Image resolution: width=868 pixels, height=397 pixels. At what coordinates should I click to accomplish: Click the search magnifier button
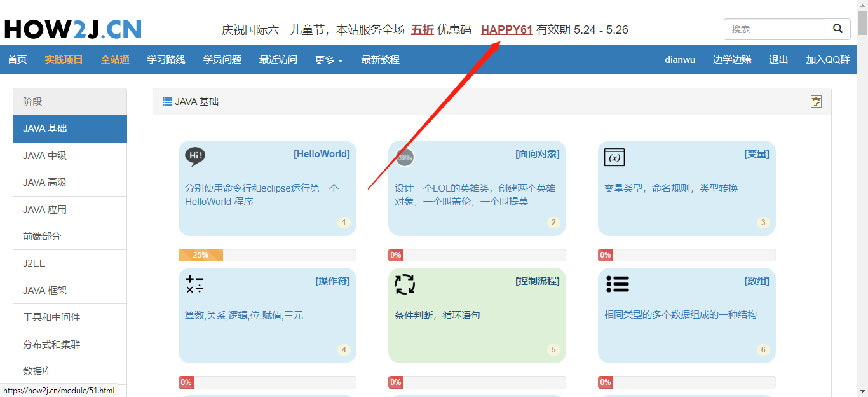coord(838,29)
